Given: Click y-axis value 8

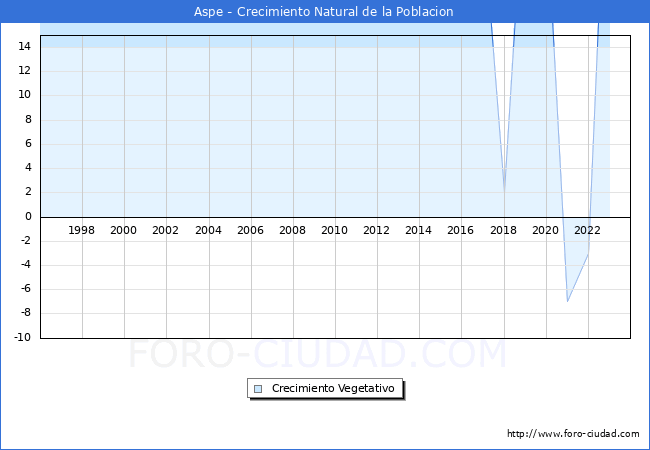Looking at the screenshot, I should click(x=28, y=119).
